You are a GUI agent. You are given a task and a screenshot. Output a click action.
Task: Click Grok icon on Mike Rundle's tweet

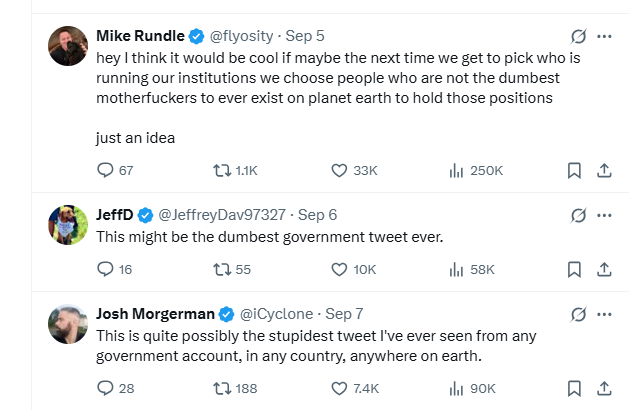tap(577, 36)
